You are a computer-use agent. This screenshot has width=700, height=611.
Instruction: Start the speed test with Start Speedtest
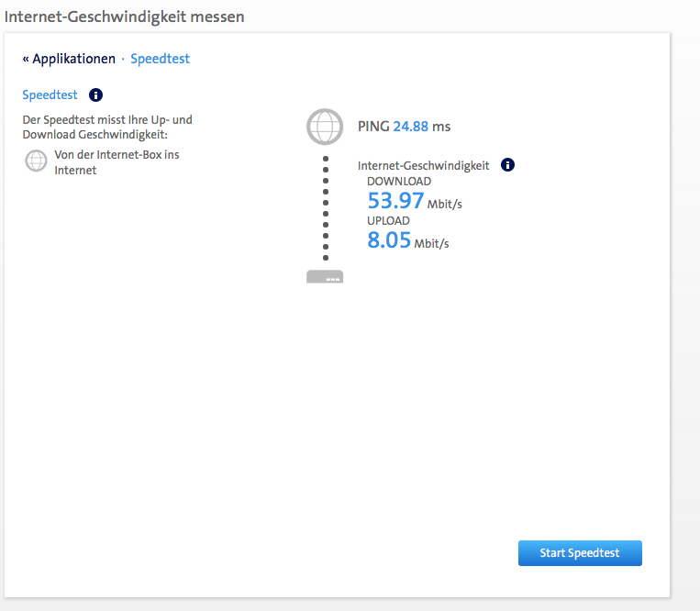click(580, 553)
